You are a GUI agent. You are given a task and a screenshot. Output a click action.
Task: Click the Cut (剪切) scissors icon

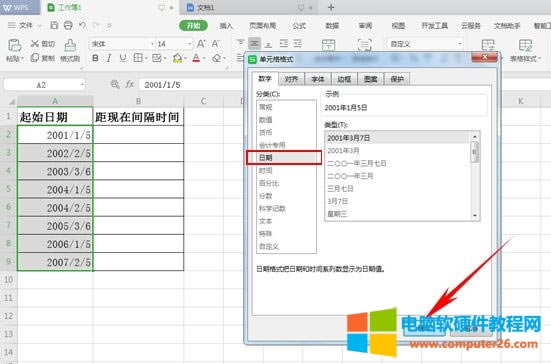[x=34, y=44]
